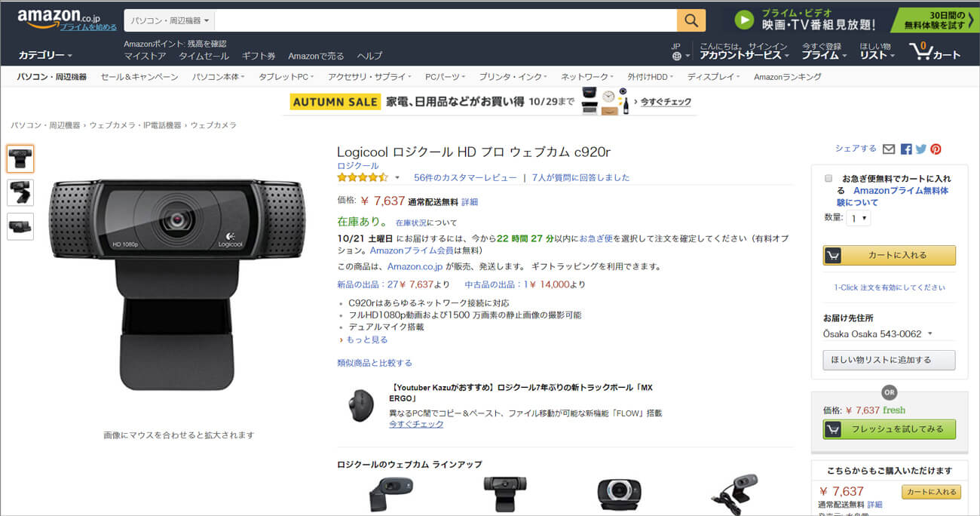This screenshot has width=980, height=516.
Task: Click プライムを始める link under logo
Action: coord(88,27)
